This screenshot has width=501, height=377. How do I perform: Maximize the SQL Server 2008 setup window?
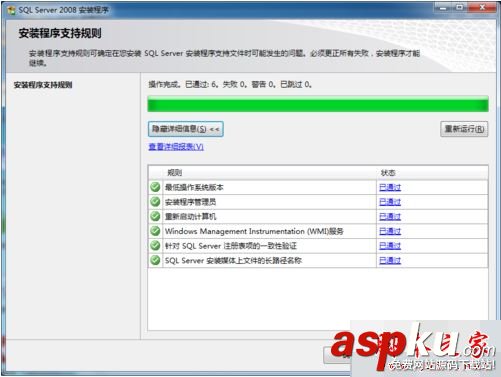pos(460,7)
